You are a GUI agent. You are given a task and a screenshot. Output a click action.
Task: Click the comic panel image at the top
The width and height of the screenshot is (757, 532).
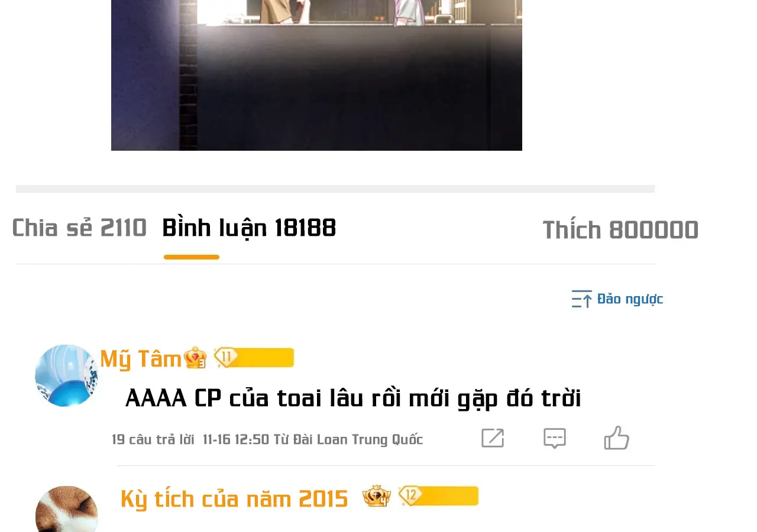point(316,75)
